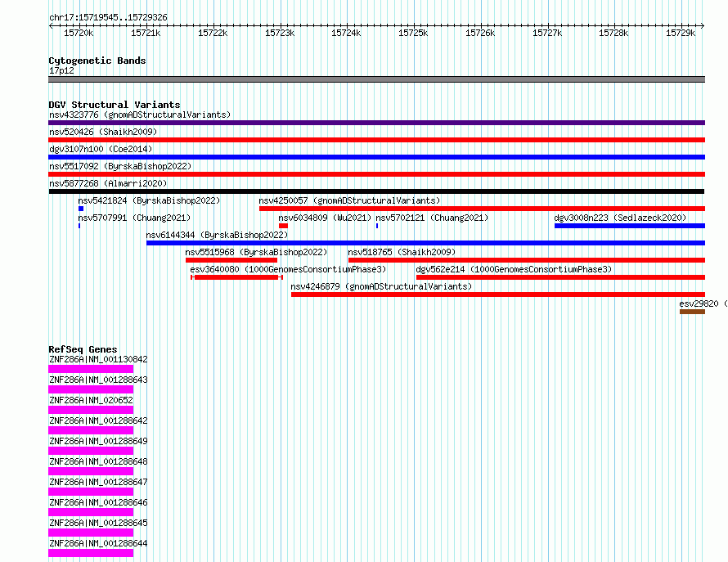Open variant nsv4323776 (gnomADStructuralVariants) label
Screen dimensions: 728x562
click(140, 115)
